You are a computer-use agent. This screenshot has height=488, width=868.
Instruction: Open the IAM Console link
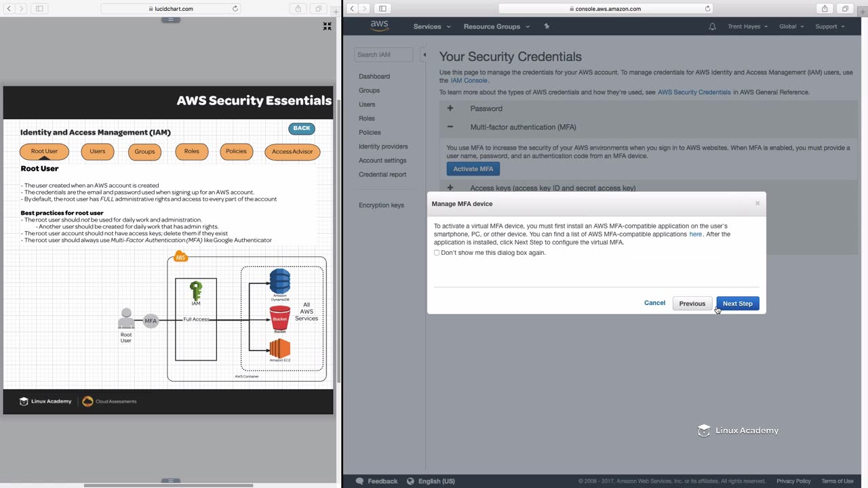(469, 81)
